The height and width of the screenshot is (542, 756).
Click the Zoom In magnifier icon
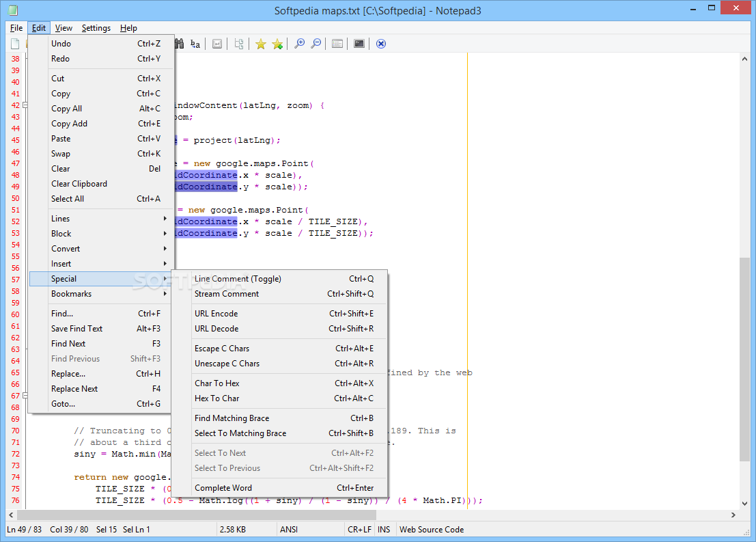click(x=299, y=44)
